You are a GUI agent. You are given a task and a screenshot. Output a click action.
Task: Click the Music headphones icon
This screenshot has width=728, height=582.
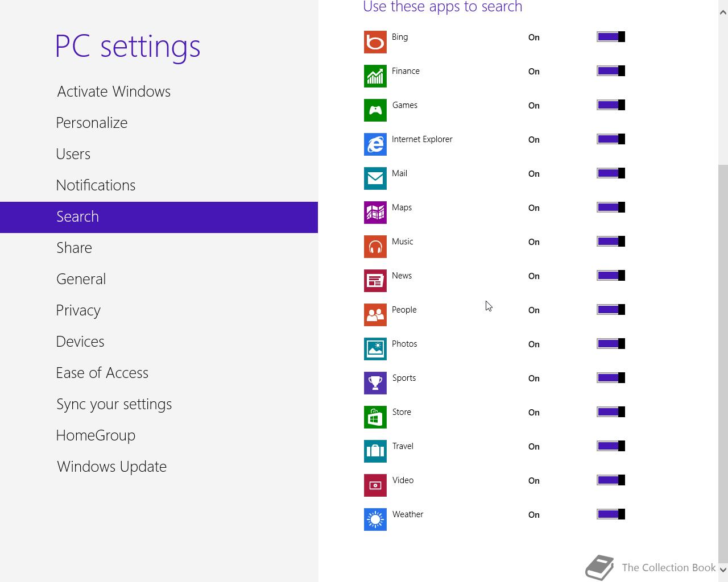coord(375,247)
